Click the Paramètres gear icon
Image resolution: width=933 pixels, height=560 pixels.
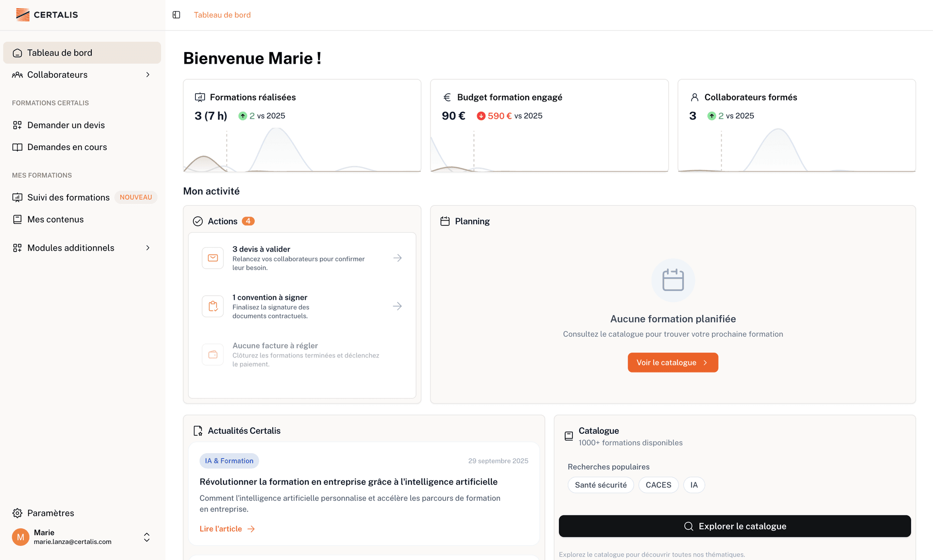click(17, 513)
